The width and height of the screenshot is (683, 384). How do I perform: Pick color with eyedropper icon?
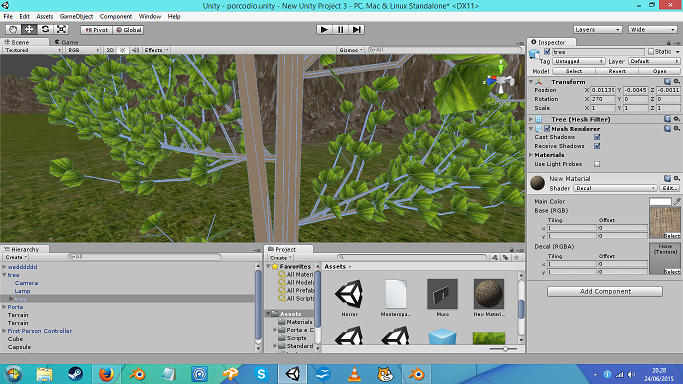click(676, 202)
